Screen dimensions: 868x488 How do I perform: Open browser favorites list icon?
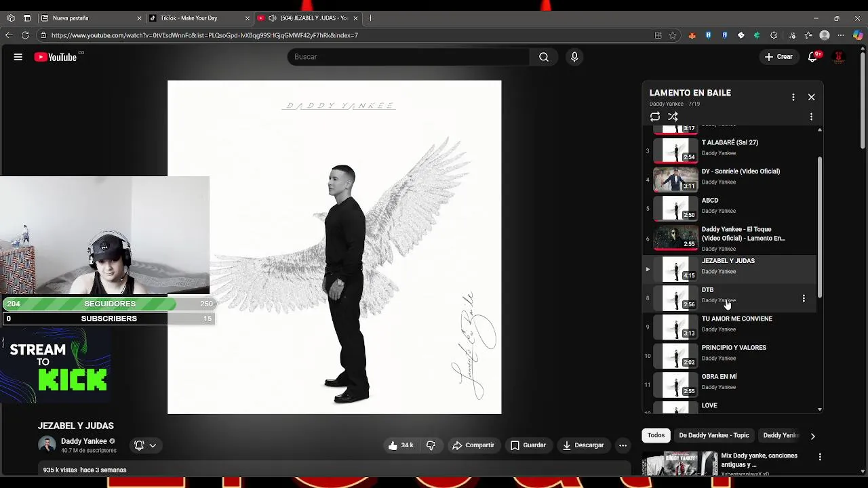(x=808, y=35)
